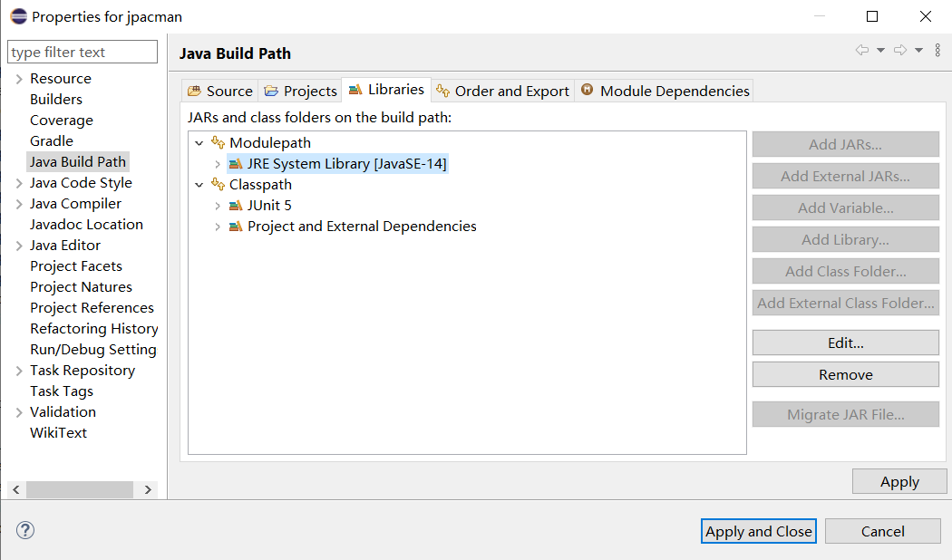This screenshot has width=952, height=560.
Task: Click the Source tab package icon
Action: click(194, 90)
